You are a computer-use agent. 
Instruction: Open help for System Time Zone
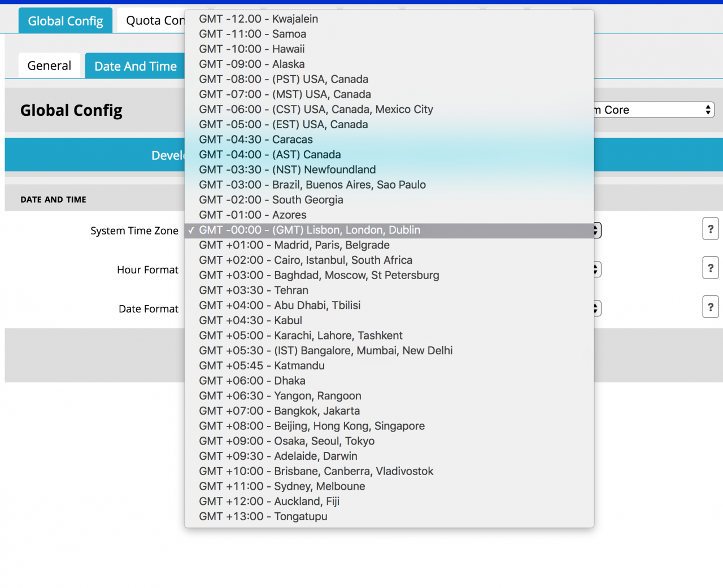pos(710,229)
